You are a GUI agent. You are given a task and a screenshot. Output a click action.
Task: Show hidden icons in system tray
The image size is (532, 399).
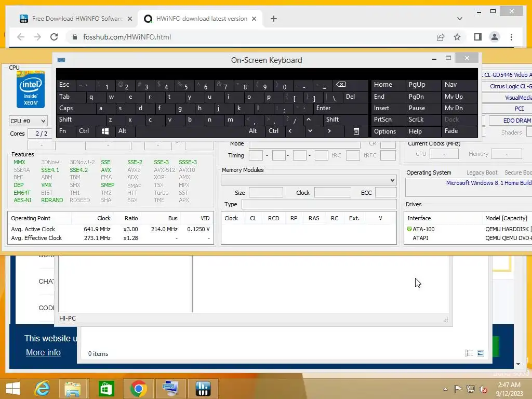(445, 389)
